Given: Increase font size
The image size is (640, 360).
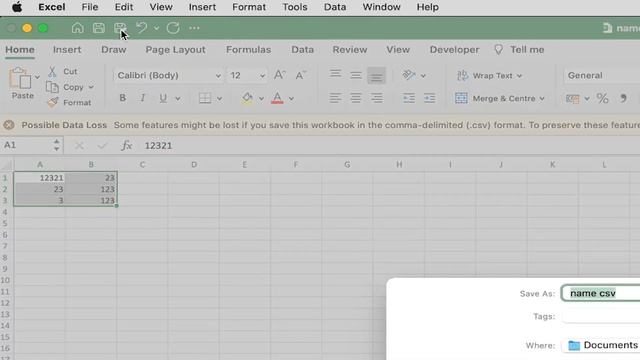Looking at the screenshot, I should point(279,75).
